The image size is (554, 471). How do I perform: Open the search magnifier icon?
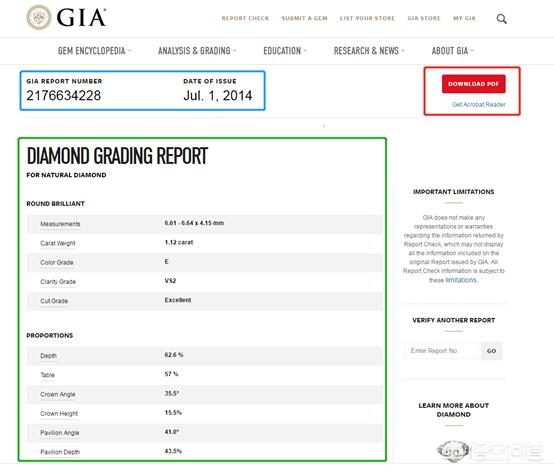[501, 19]
